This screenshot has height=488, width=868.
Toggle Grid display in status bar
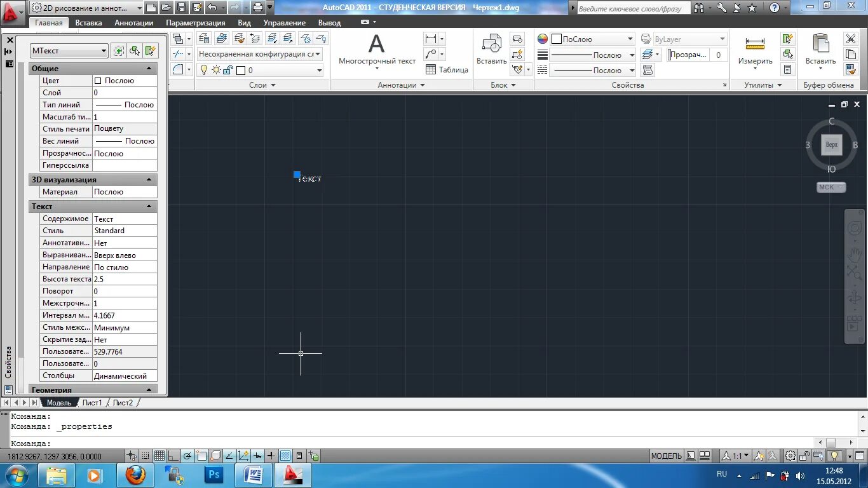point(159,456)
